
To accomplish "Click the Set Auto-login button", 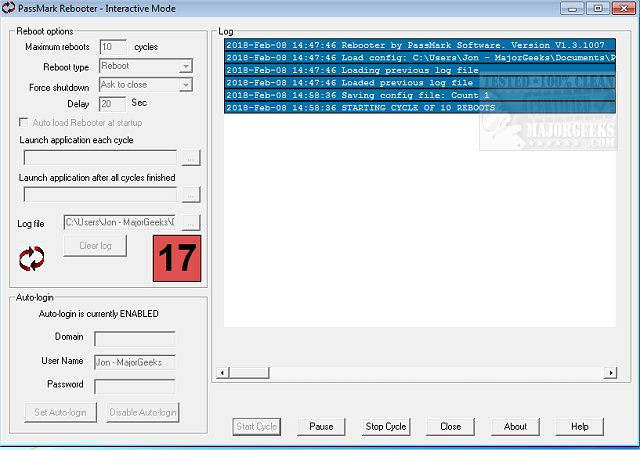I will coord(60,412).
